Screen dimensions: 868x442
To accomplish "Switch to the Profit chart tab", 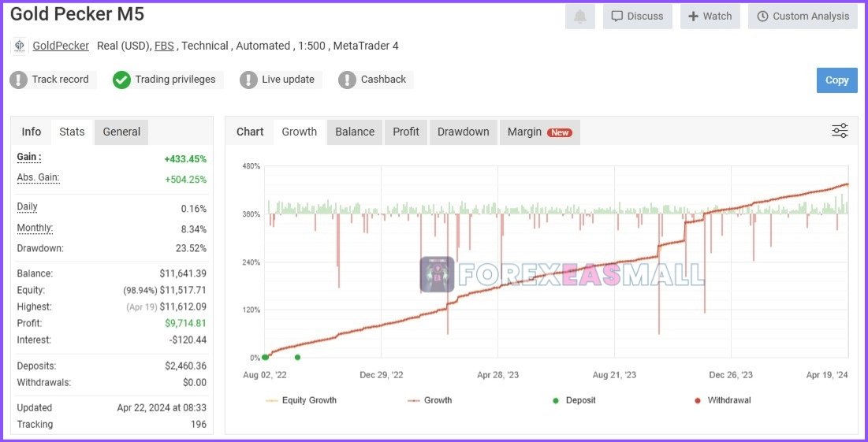I will click(x=406, y=132).
